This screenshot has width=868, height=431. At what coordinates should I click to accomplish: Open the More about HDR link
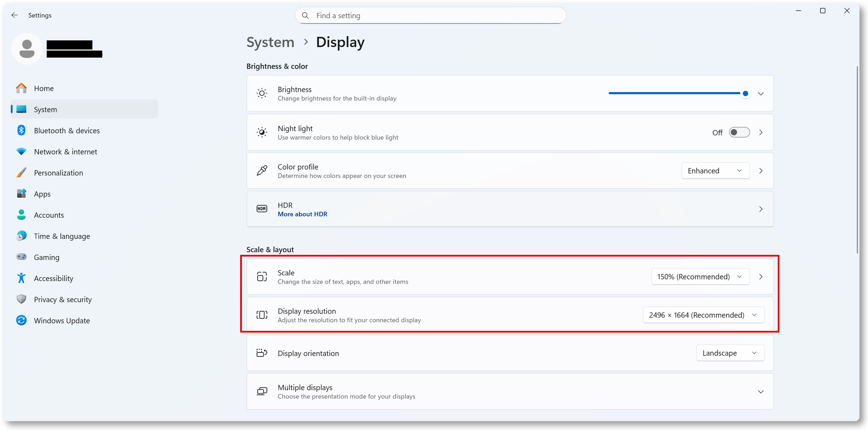pos(302,214)
